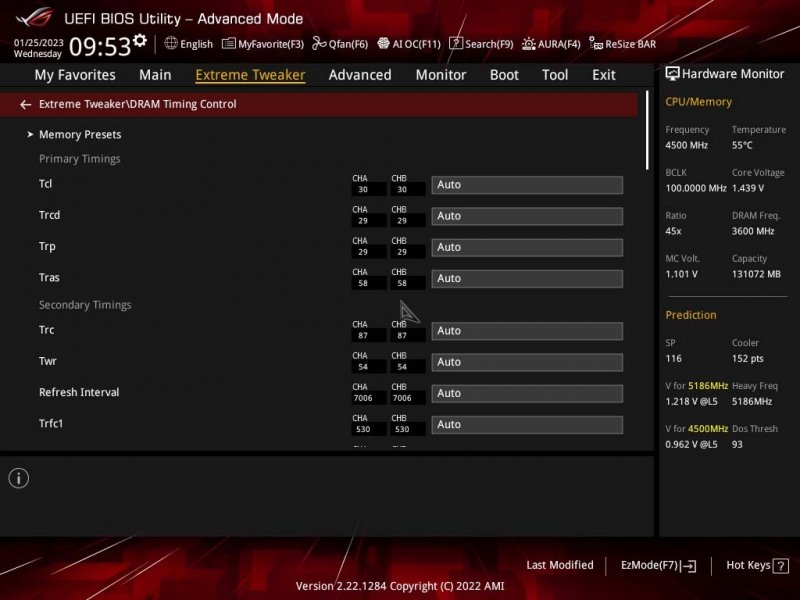Click the Cooler 152 pts value
800x600 pixels.
click(747, 359)
